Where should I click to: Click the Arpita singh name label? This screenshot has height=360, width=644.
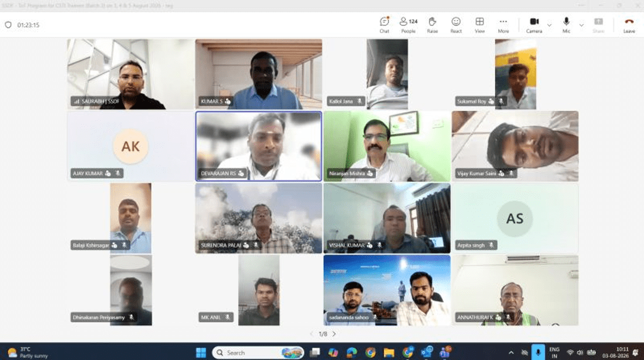[x=471, y=245]
